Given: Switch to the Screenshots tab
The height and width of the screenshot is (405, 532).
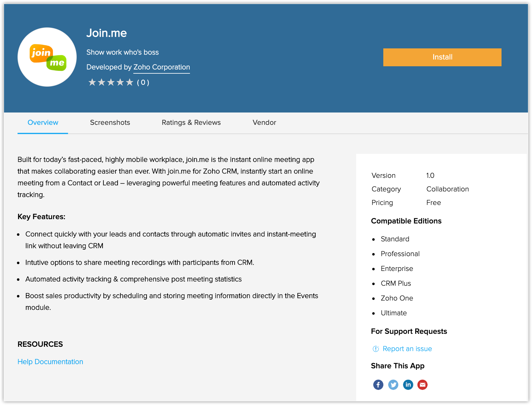Looking at the screenshot, I should click(110, 123).
